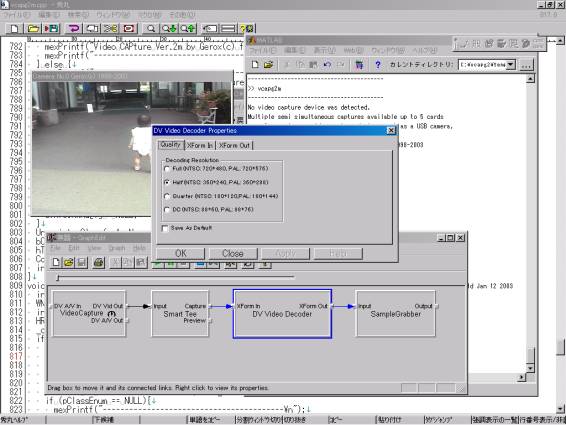Select the VideoCapture filter box
This screenshot has width=566, height=425.
point(89,314)
